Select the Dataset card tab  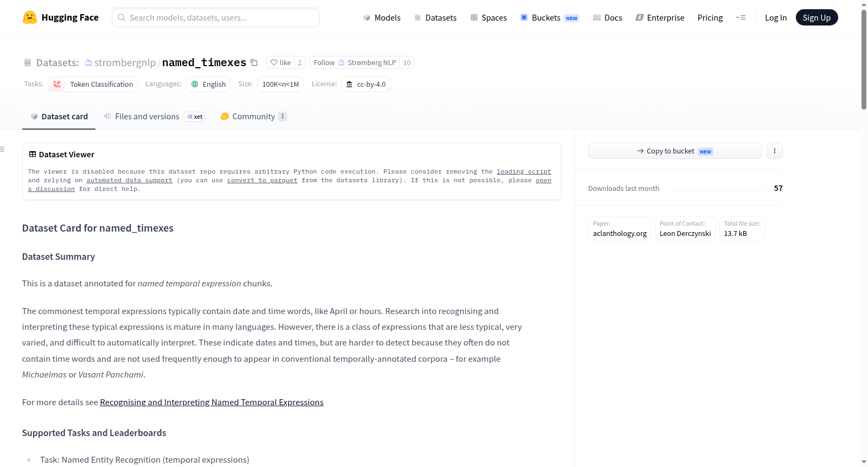coord(59,117)
